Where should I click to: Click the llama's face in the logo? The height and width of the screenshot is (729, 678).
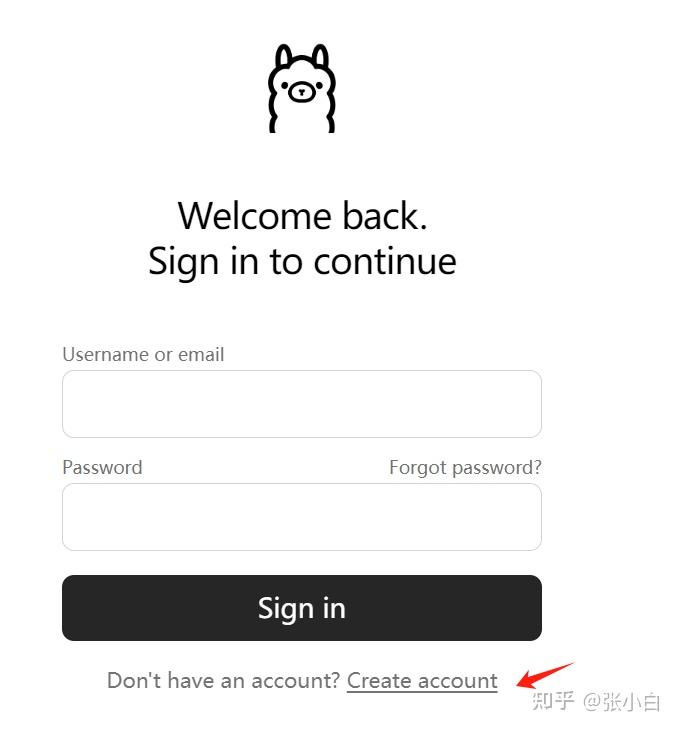[x=301, y=90]
